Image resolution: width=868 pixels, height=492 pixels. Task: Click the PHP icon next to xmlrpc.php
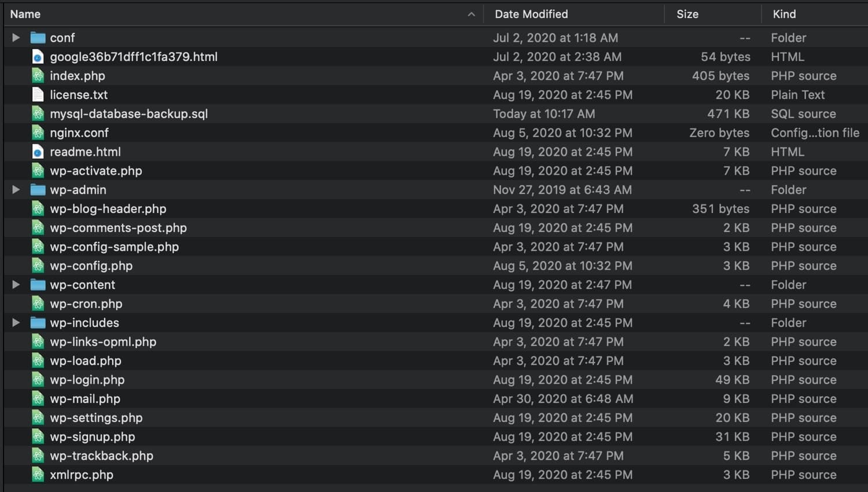(38, 475)
